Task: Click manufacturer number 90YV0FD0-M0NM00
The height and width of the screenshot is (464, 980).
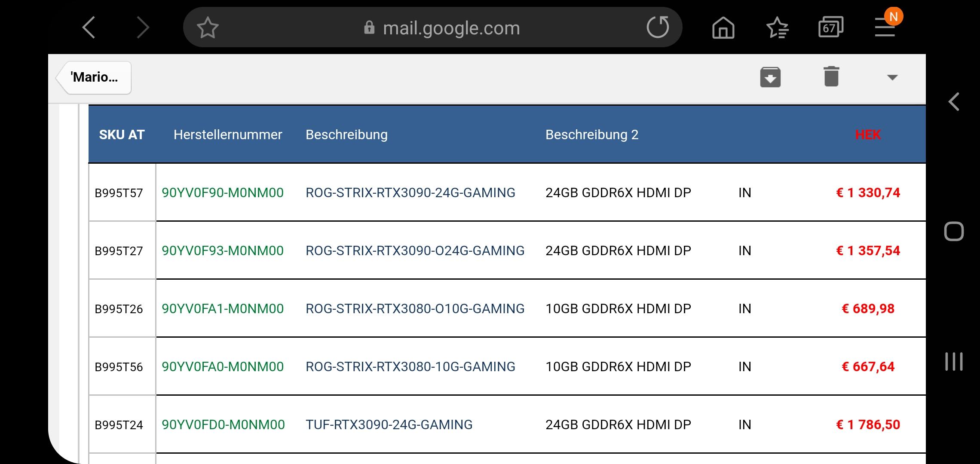Action: point(223,425)
